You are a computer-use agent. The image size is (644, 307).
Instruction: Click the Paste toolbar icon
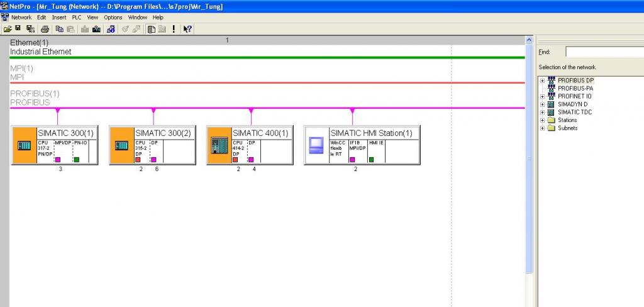(x=70, y=29)
